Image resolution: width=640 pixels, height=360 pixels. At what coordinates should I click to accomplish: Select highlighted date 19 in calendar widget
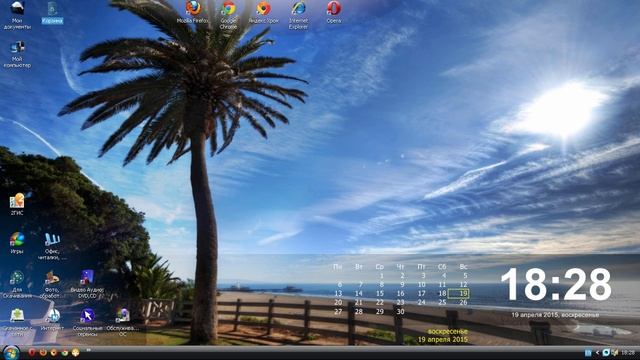tap(459, 293)
